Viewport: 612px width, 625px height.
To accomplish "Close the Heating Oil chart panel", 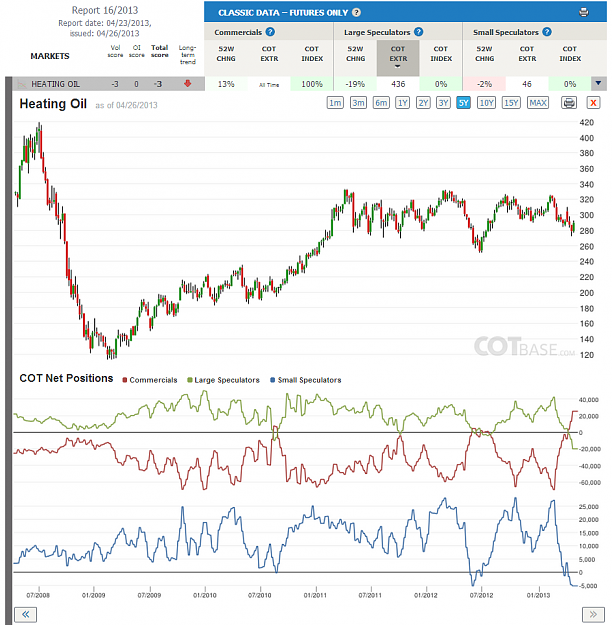I will click(593, 103).
